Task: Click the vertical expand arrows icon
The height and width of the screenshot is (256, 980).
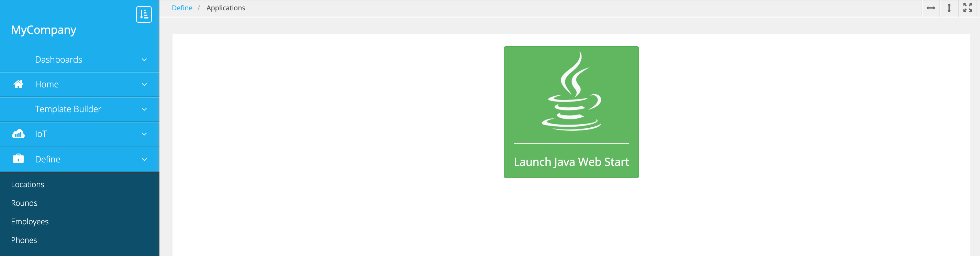Action: (949, 8)
